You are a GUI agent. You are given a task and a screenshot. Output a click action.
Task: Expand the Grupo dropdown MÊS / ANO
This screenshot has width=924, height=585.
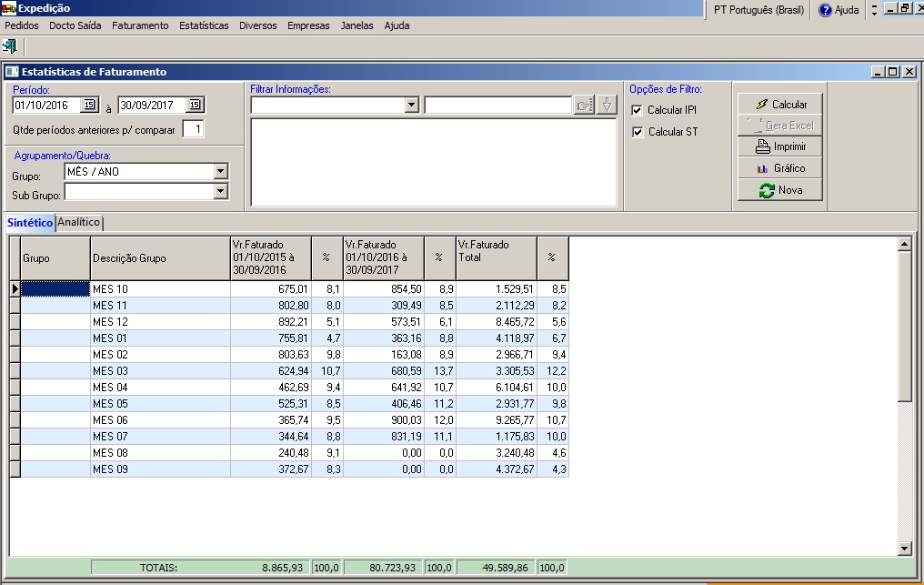tap(220, 171)
